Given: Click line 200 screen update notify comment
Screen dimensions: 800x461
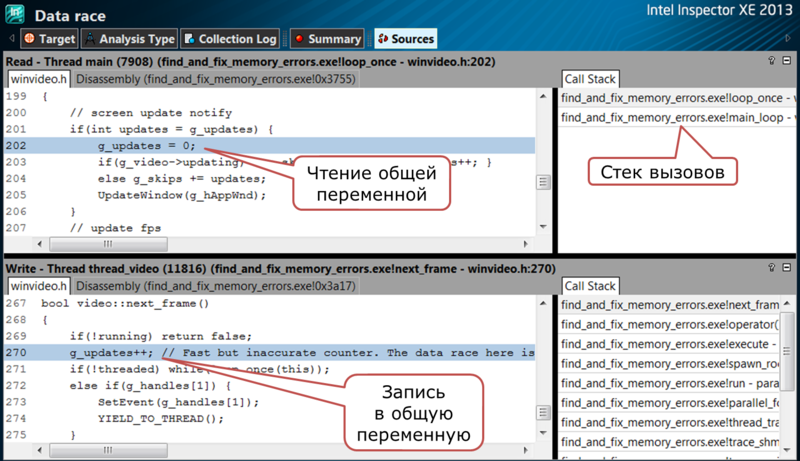Looking at the screenshot, I should pyautogui.click(x=151, y=113).
